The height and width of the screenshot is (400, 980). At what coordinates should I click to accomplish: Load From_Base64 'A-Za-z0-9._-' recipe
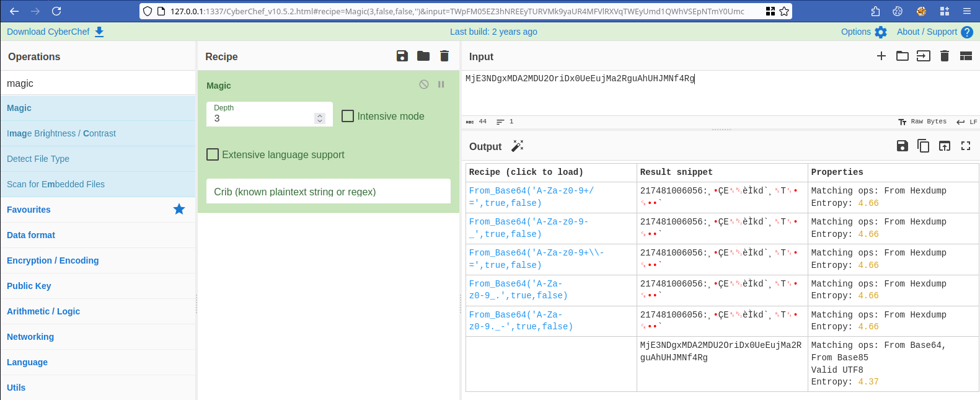click(x=521, y=321)
